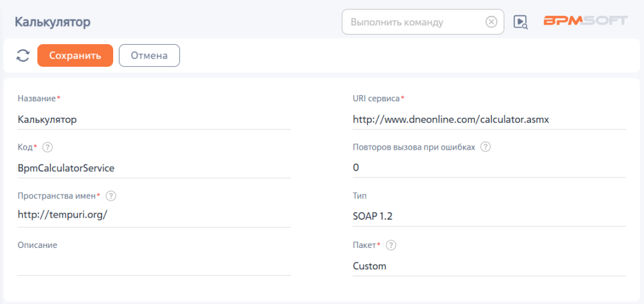
Task: Edit the retry count field value 0
Action: (x=489, y=169)
